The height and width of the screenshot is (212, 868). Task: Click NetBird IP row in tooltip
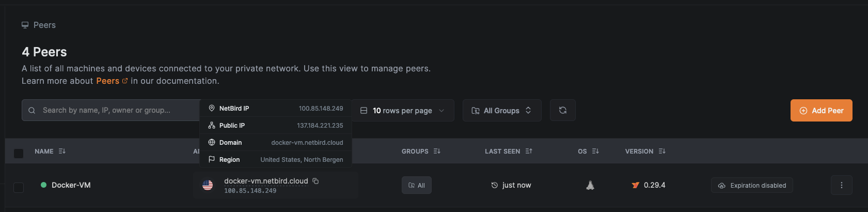pyautogui.click(x=276, y=108)
